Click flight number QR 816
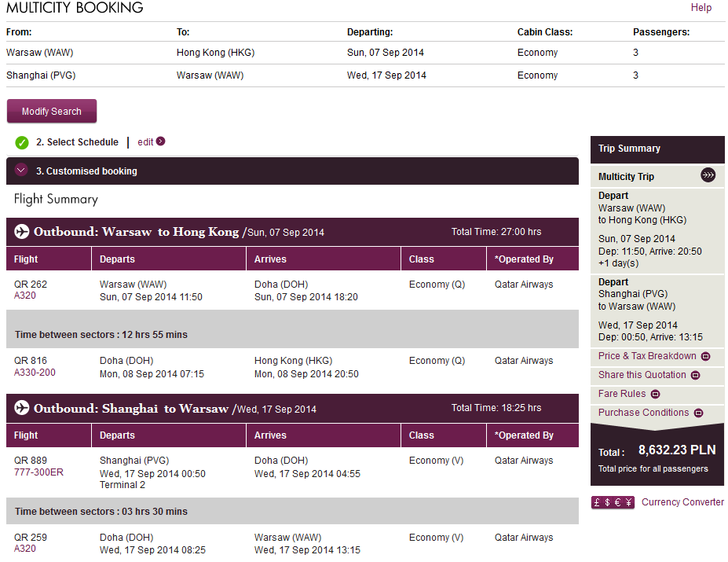 tap(31, 360)
